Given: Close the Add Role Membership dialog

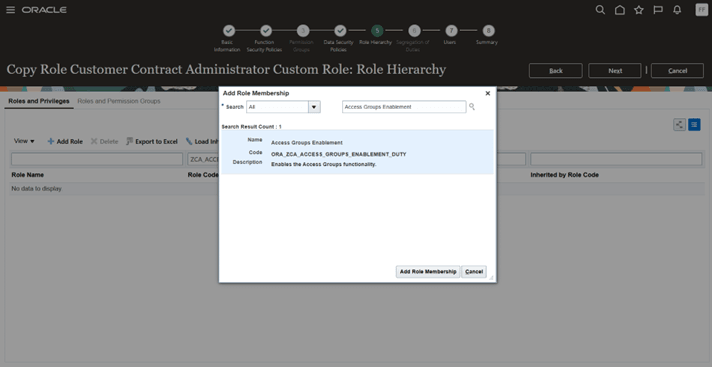Looking at the screenshot, I should pyautogui.click(x=488, y=93).
